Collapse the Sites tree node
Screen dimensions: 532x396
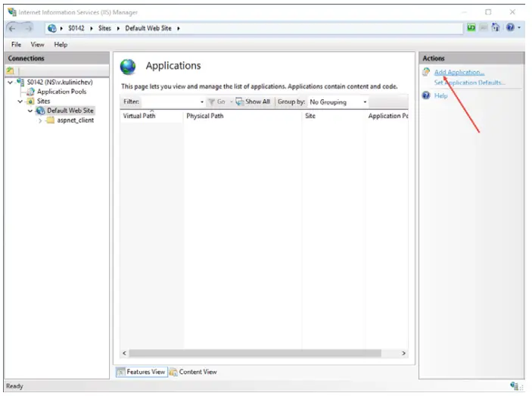click(x=20, y=101)
